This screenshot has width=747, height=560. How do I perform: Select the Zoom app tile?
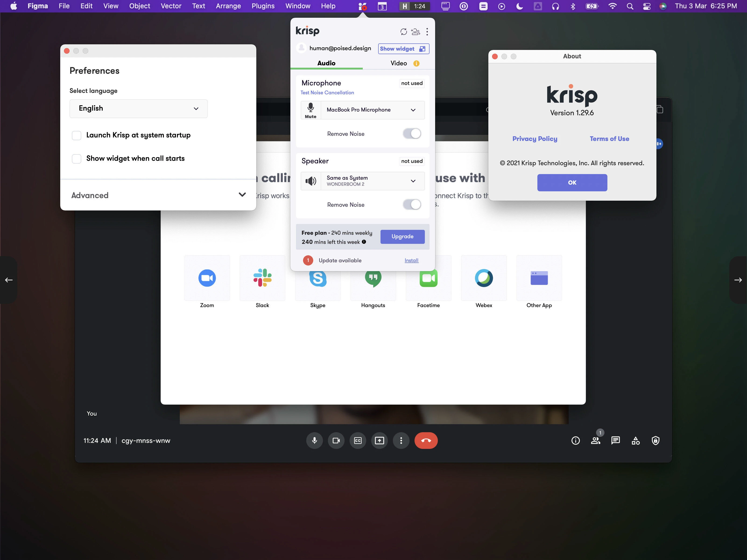pyautogui.click(x=207, y=278)
